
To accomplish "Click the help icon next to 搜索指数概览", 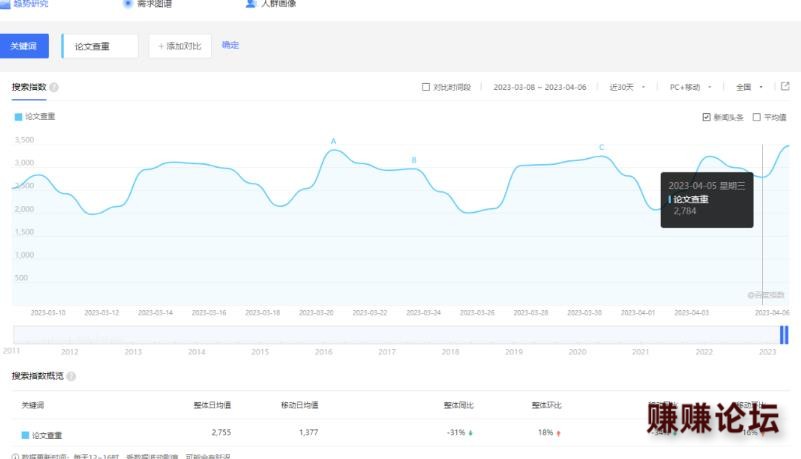I will [x=71, y=376].
